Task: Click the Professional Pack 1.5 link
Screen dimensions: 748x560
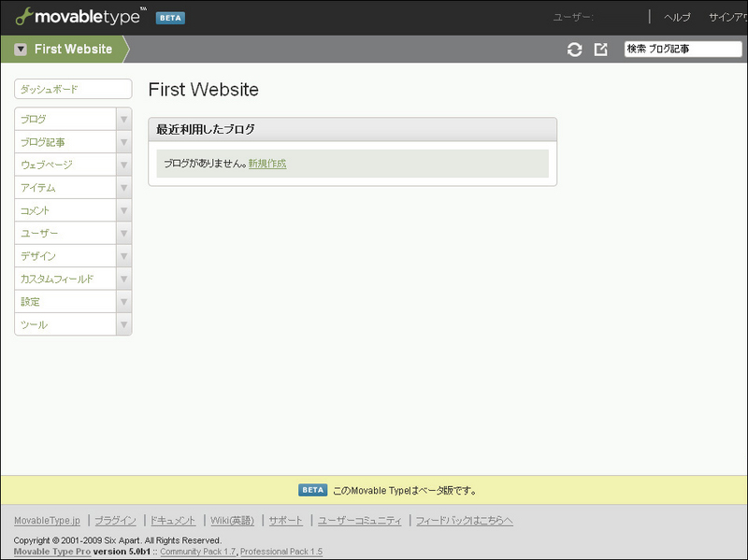Action: [x=281, y=552]
